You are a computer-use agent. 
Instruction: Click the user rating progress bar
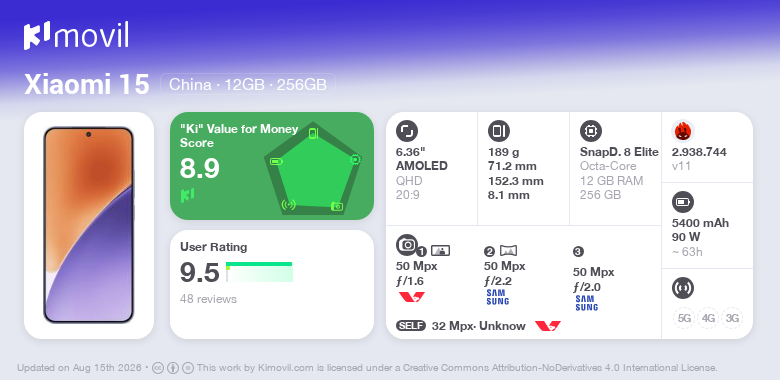click(259, 272)
